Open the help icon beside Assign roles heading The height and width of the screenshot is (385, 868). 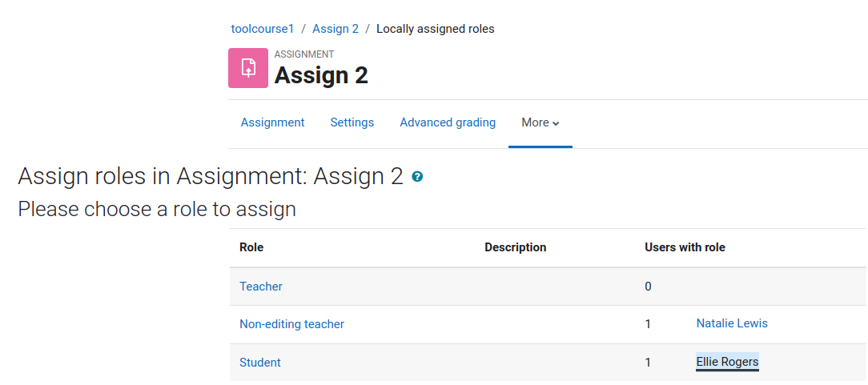(x=417, y=177)
